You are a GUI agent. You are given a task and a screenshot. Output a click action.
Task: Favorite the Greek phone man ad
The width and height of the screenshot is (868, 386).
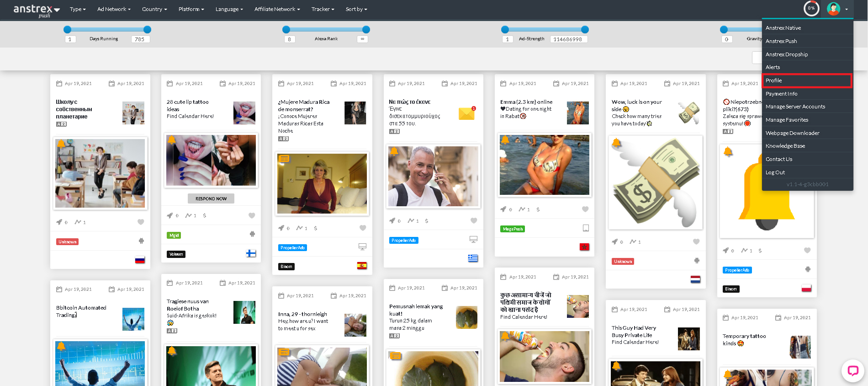point(474,220)
